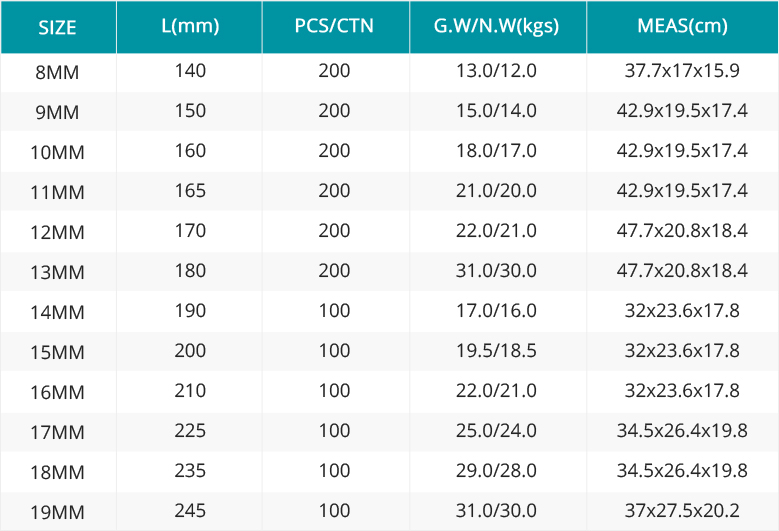Select the PCS/CTN header cell
The width and height of the screenshot is (779, 531).
point(334,26)
